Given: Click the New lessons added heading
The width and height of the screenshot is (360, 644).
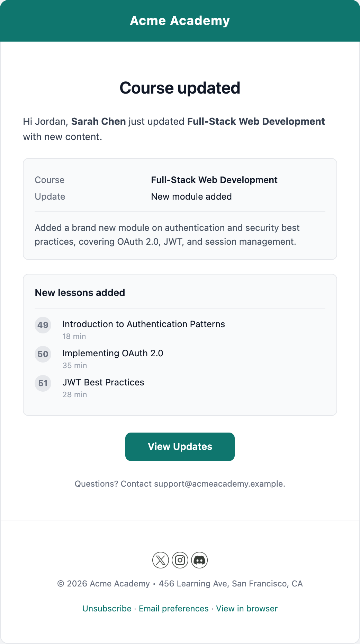Looking at the screenshot, I should pos(80,293).
